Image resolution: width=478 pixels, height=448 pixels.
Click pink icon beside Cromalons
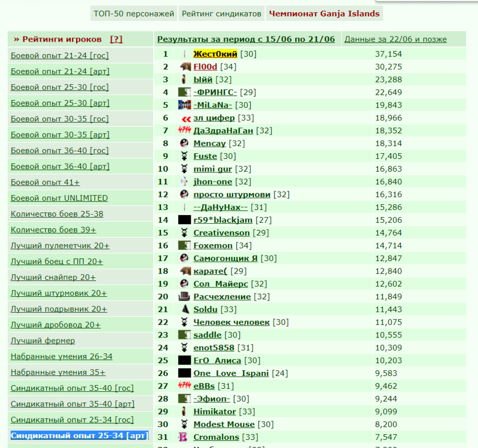183,437
